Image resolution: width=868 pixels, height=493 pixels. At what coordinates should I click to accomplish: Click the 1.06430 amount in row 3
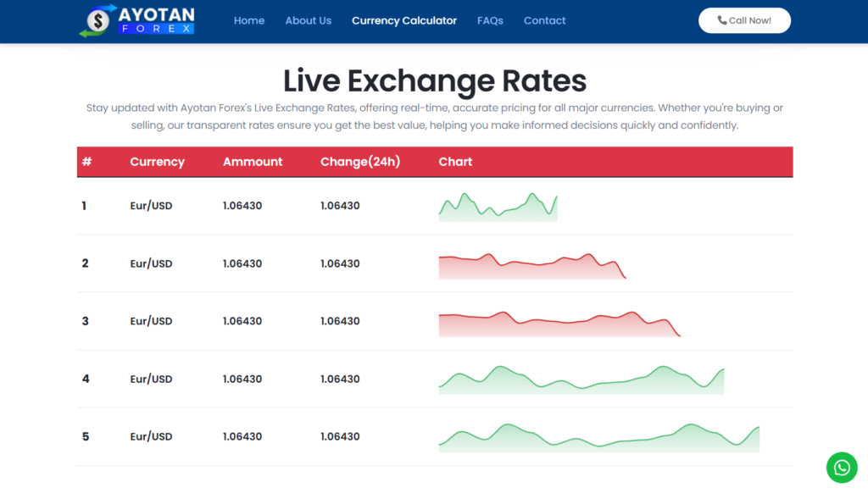242,321
